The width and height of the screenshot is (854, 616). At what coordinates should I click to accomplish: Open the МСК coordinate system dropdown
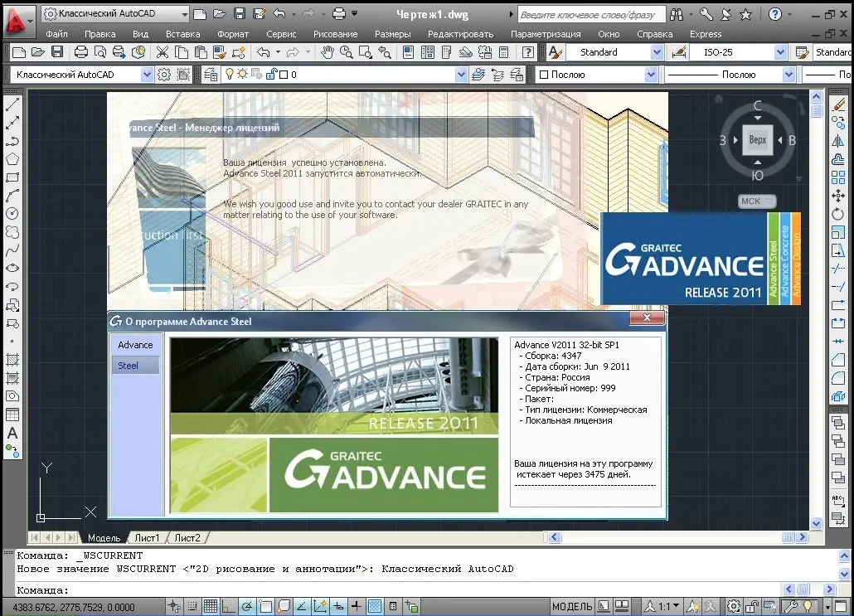(757, 201)
